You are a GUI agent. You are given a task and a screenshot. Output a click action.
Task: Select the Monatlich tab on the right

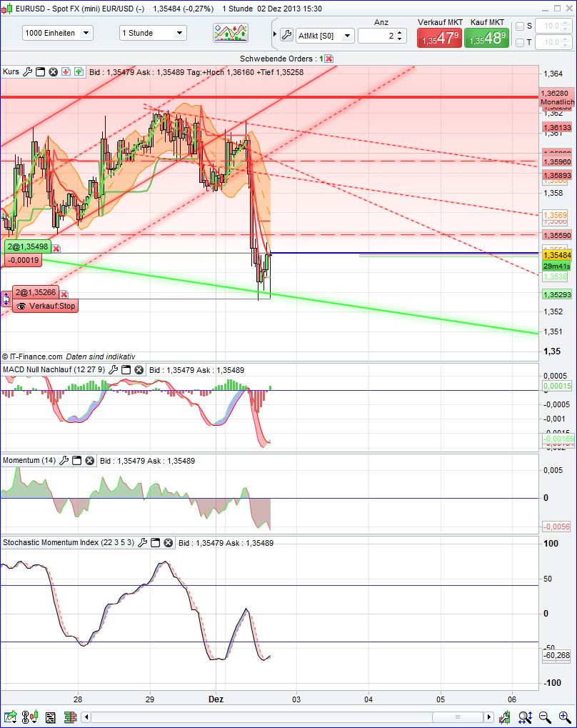tap(556, 102)
